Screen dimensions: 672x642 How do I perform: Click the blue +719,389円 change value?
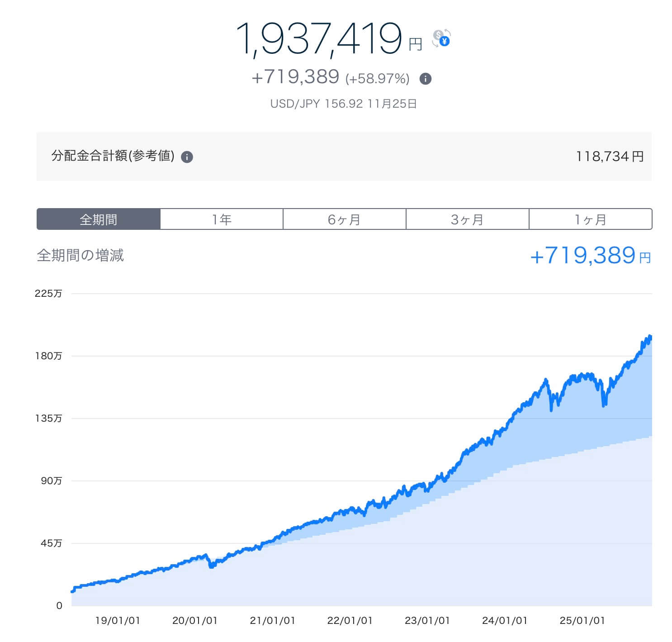(x=590, y=256)
